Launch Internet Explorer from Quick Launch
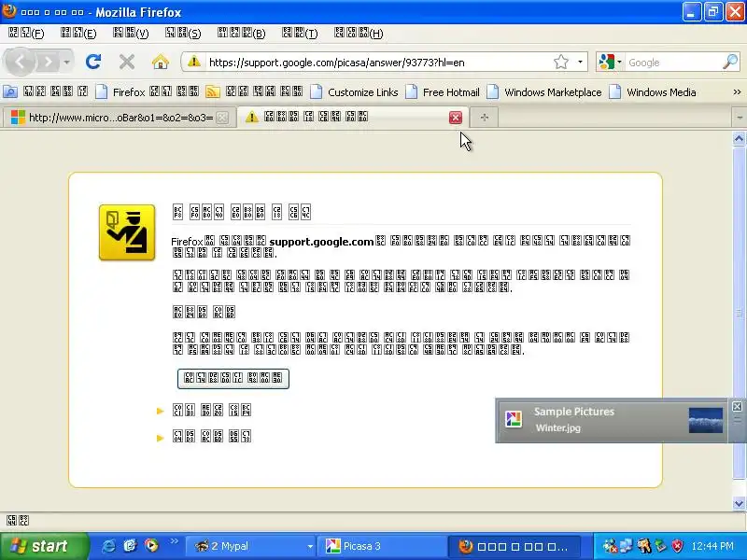747x560 pixels. tap(108, 546)
